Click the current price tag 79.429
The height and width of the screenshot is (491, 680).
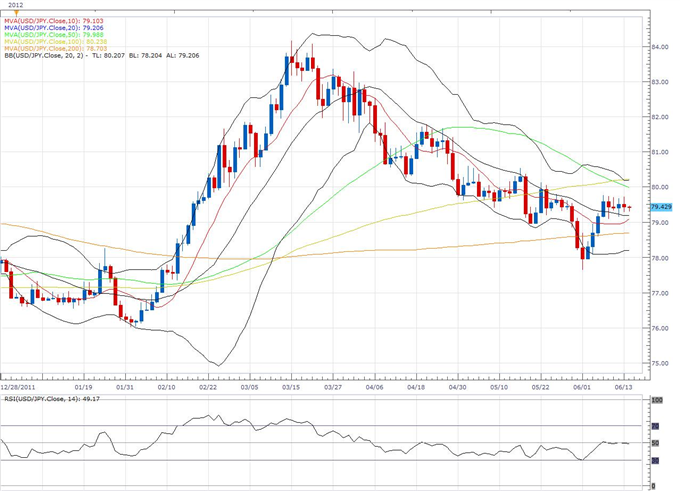pyautogui.click(x=660, y=206)
